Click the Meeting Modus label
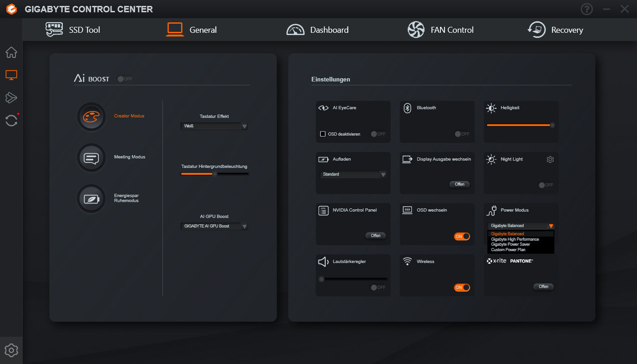The height and width of the screenshot is (364, 637). point(130,157)
